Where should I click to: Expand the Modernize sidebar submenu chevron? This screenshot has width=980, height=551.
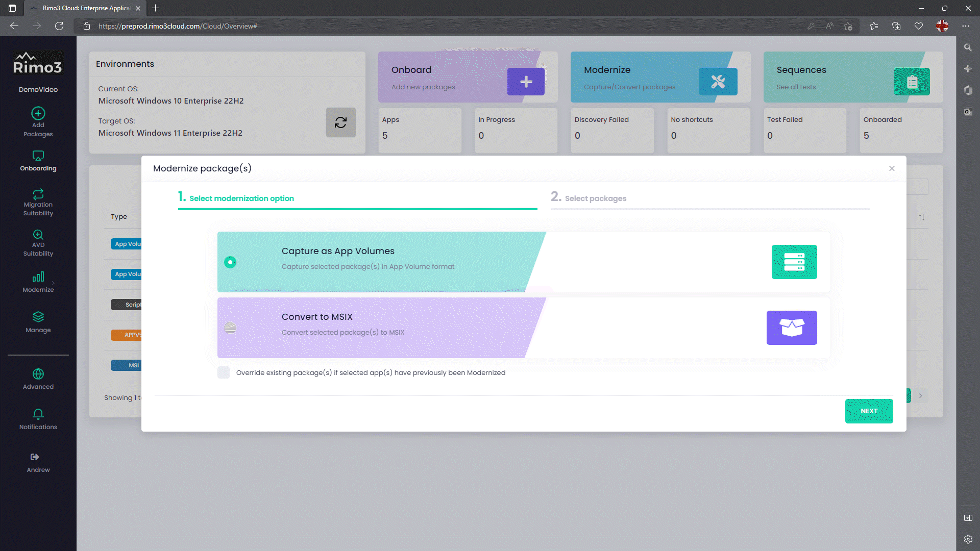(x=53, y=283)
